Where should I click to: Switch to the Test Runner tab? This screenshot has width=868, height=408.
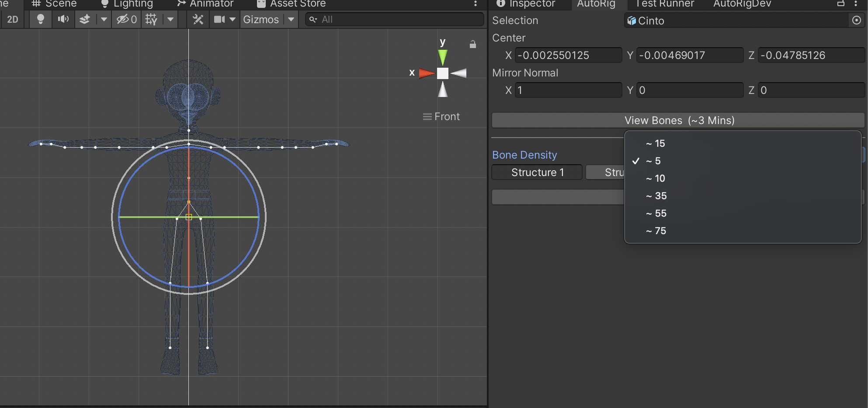(664, 4)
